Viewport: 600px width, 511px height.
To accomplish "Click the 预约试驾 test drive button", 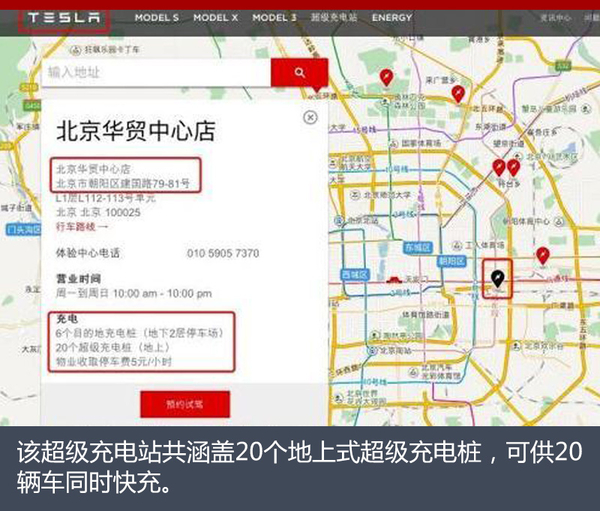I will [185, 404].
